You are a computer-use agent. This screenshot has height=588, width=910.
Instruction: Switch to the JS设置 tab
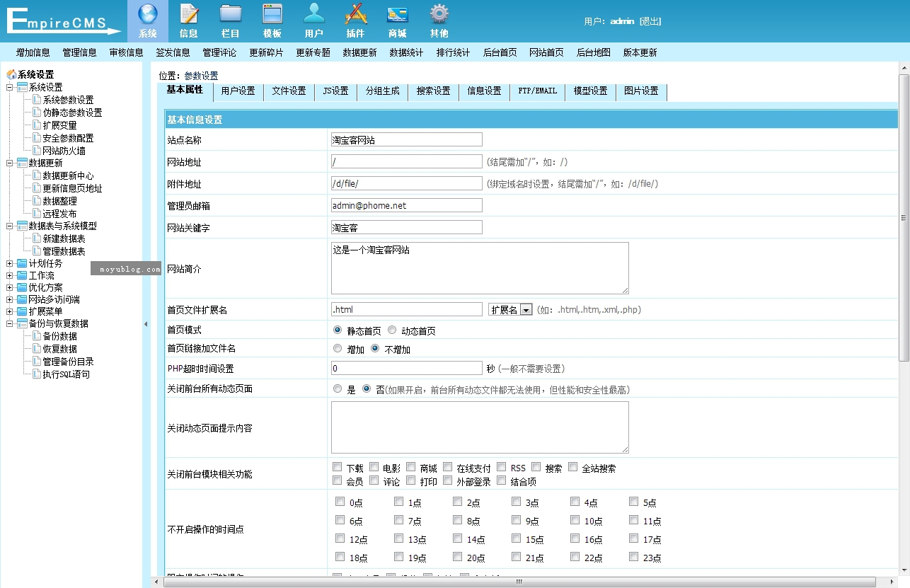335,91
